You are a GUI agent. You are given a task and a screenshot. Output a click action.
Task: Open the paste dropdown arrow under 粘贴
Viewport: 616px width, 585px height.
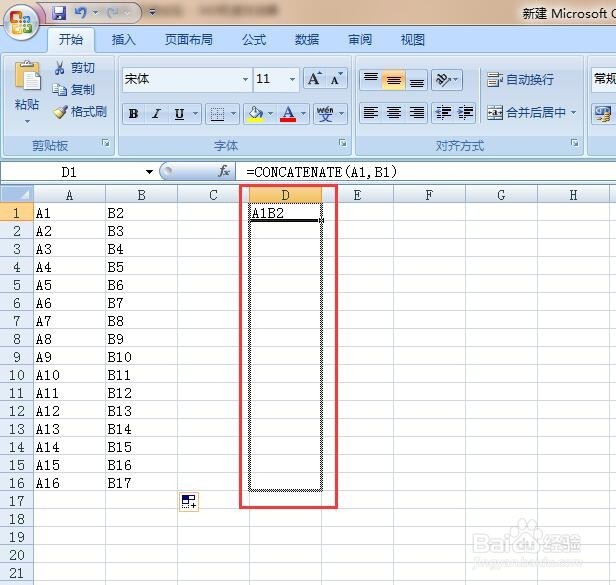click(x=27, y=121)
